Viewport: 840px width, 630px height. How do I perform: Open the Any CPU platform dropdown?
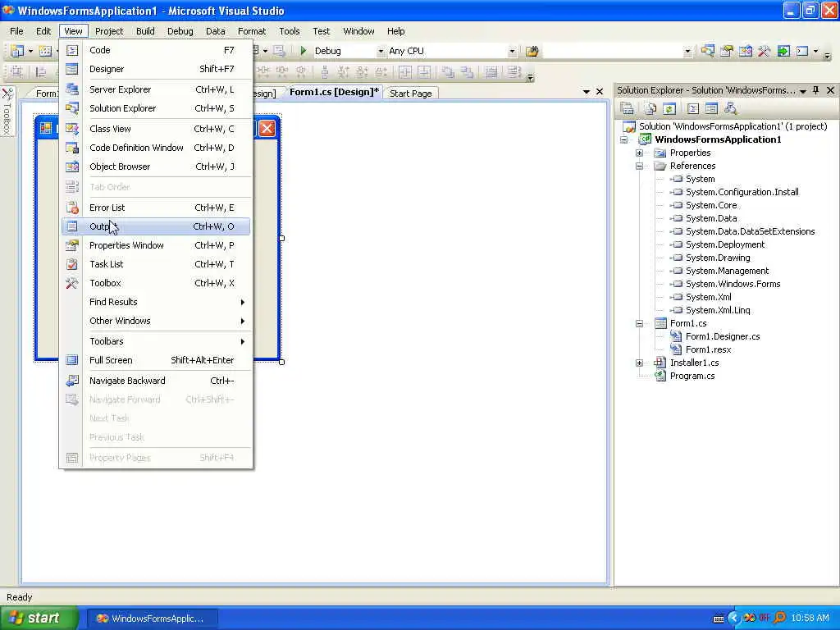tap(512, 52)
